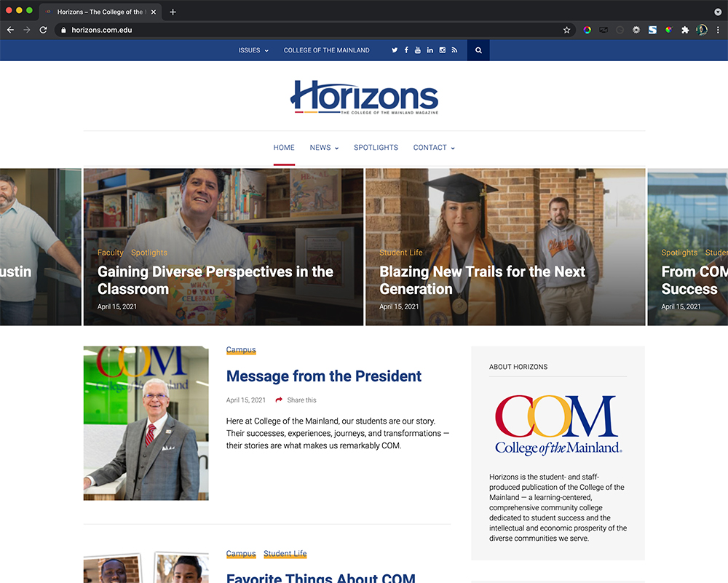
Task: Click Student Life tag on graduate slide
Action: (x=400, y=253)
